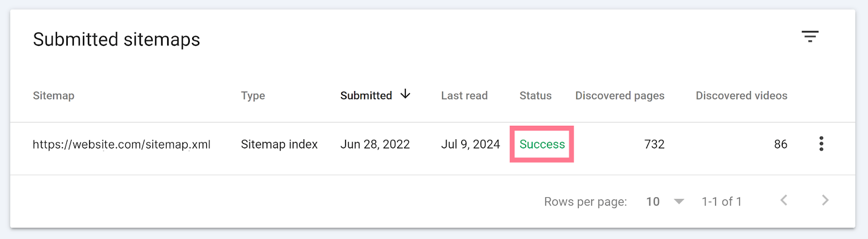Click the Last read column header
Screen dimensions: 868x239
(x=464, y=95)
